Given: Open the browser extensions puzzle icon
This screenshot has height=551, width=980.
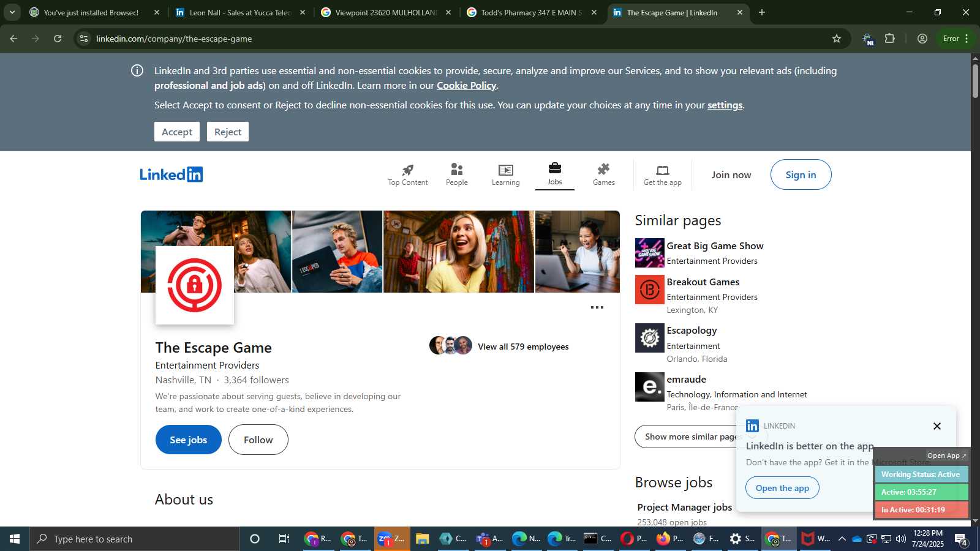Looking at the screenshot, I should (890, 39).
